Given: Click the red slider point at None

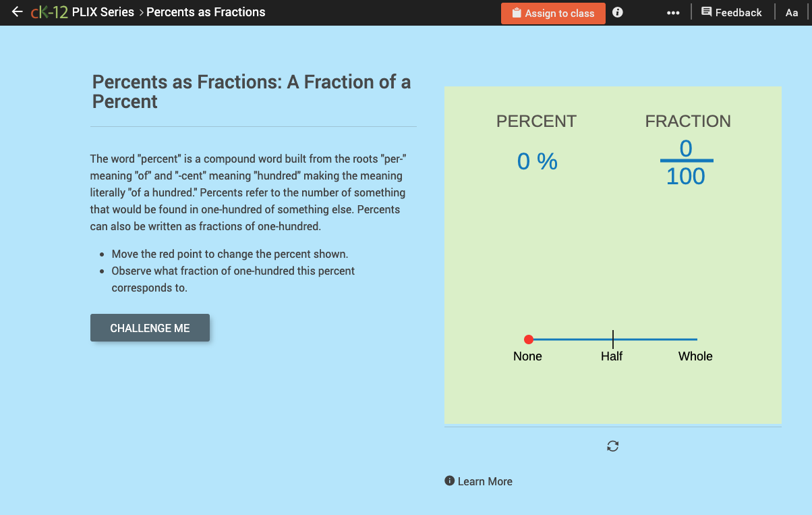Looking at the screenshot, I should 529,339.
